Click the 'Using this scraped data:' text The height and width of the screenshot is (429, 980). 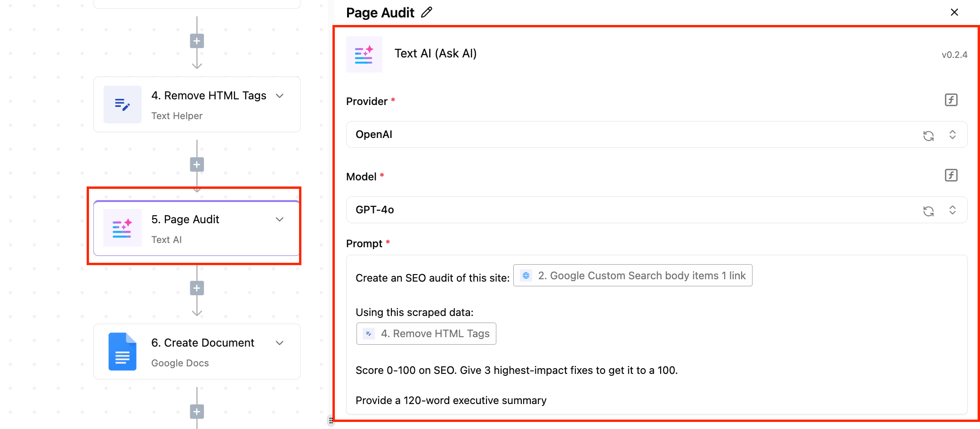[x=414, y=313]
